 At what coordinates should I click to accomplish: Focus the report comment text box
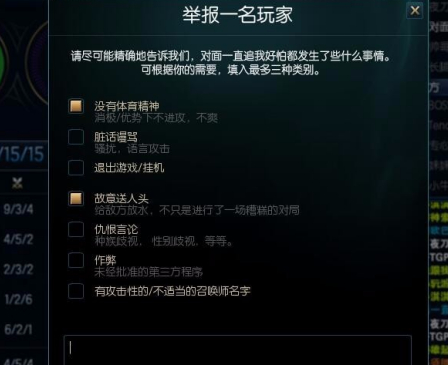click(x=238, y=350)
